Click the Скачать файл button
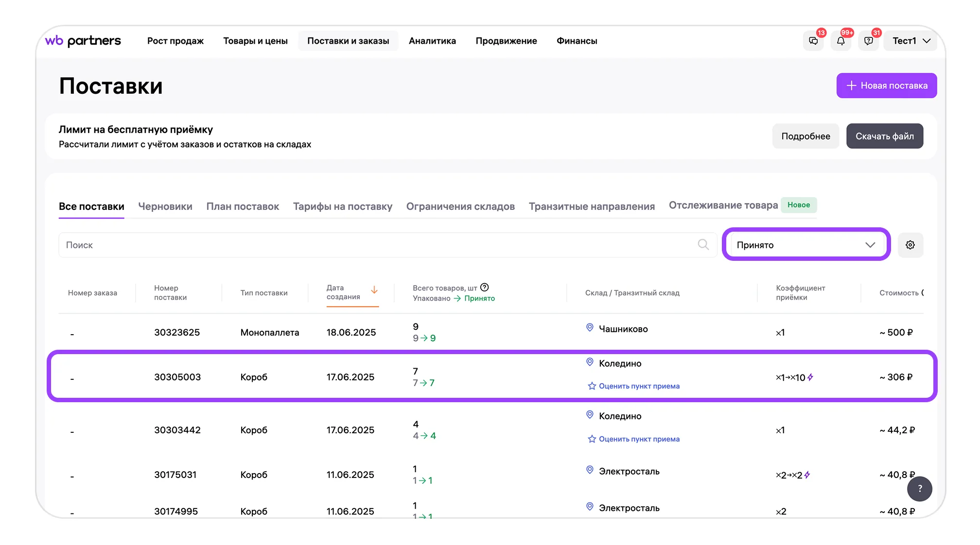Screen dimensions: 980x545 pyautogui.click(x=885, y=136)
